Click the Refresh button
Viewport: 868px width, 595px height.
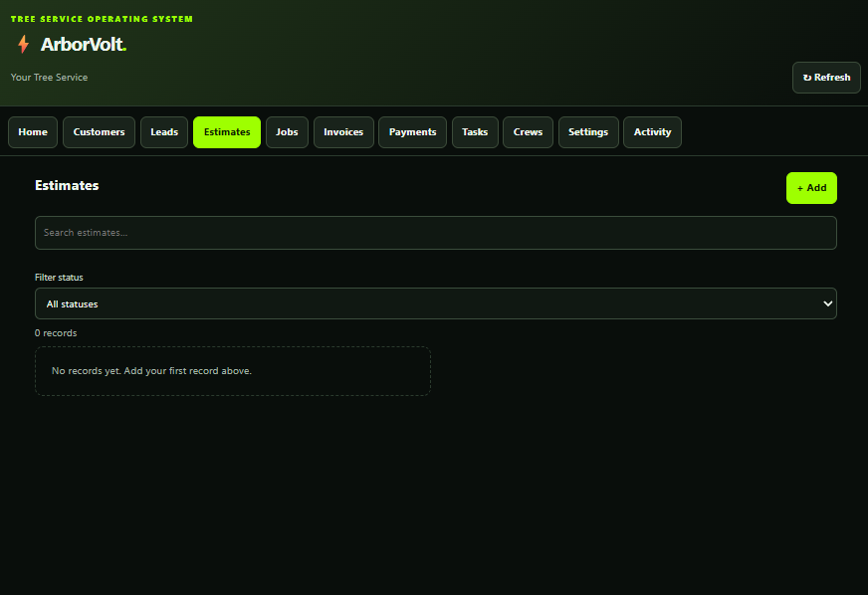click(x=826, y=78)
